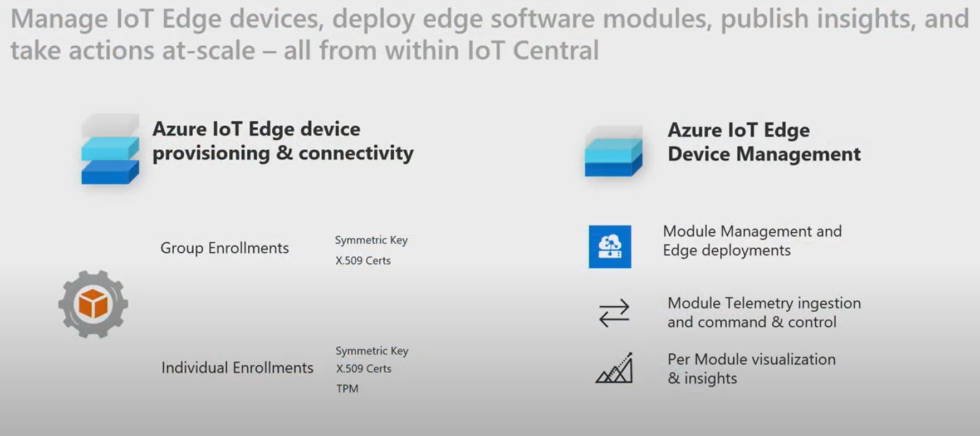This screenshot has width=980, height=436.
Task: Click 'Per Module visualization & insights' text
Action: (x=751, y=369)
